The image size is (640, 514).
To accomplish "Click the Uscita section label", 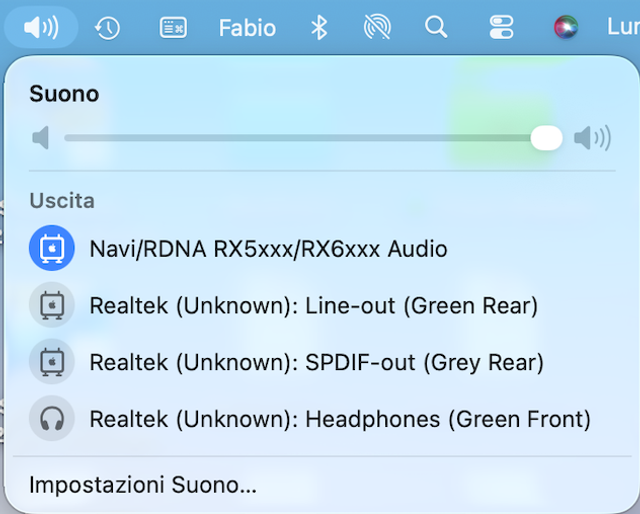I will coord(62,200).
